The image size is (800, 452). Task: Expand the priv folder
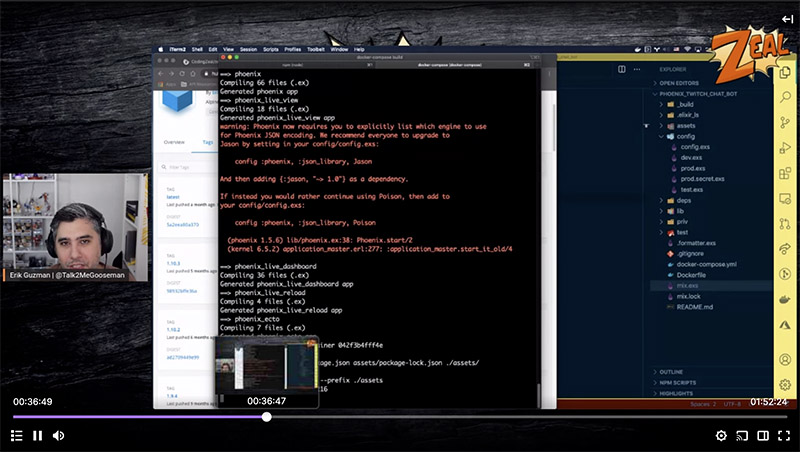pyautogui.click(x=682, y=221)
